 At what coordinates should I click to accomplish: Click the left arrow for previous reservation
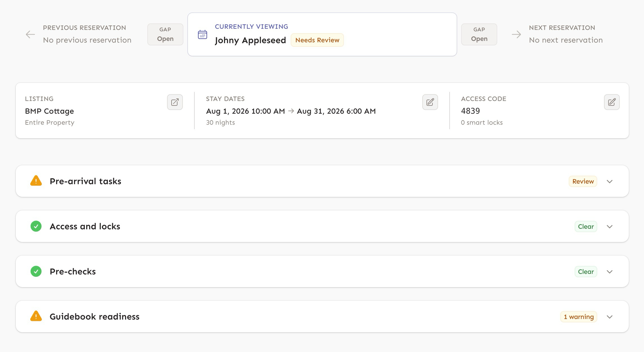click(30, 34)
